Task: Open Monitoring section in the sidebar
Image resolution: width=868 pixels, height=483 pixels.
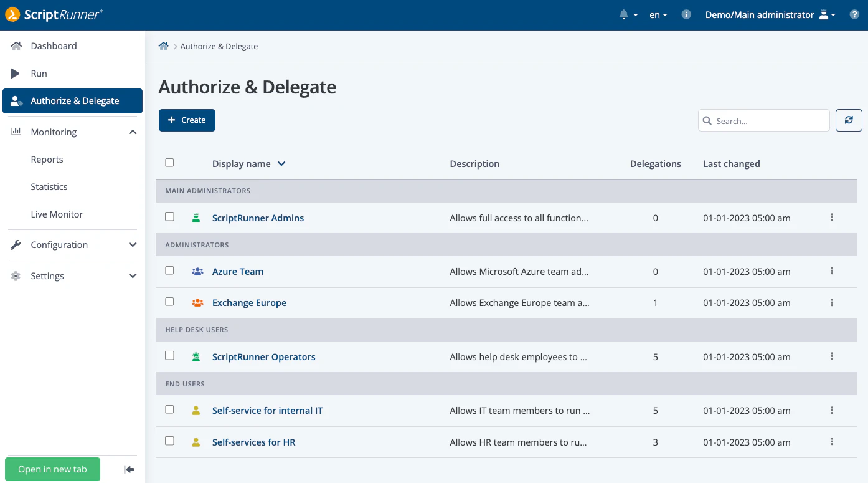Action: [x=54, y=132]
